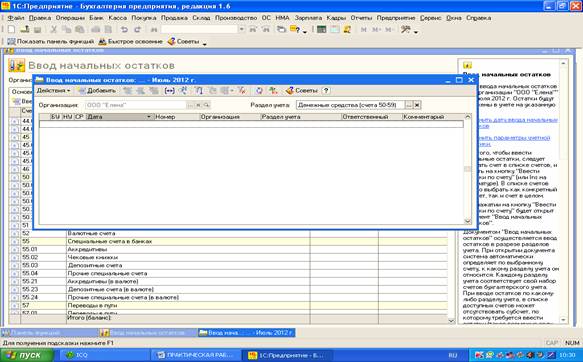Screen dimensions: 583x362
Task: Open the calculator icon in the main toolbar
Action: 321,29
